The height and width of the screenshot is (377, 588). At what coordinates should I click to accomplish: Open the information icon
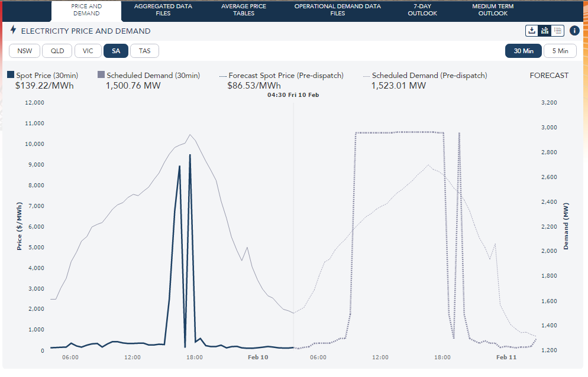[574, 31]
